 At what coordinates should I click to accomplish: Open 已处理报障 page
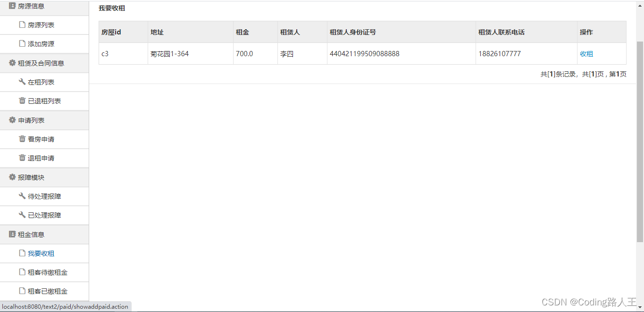44,215
